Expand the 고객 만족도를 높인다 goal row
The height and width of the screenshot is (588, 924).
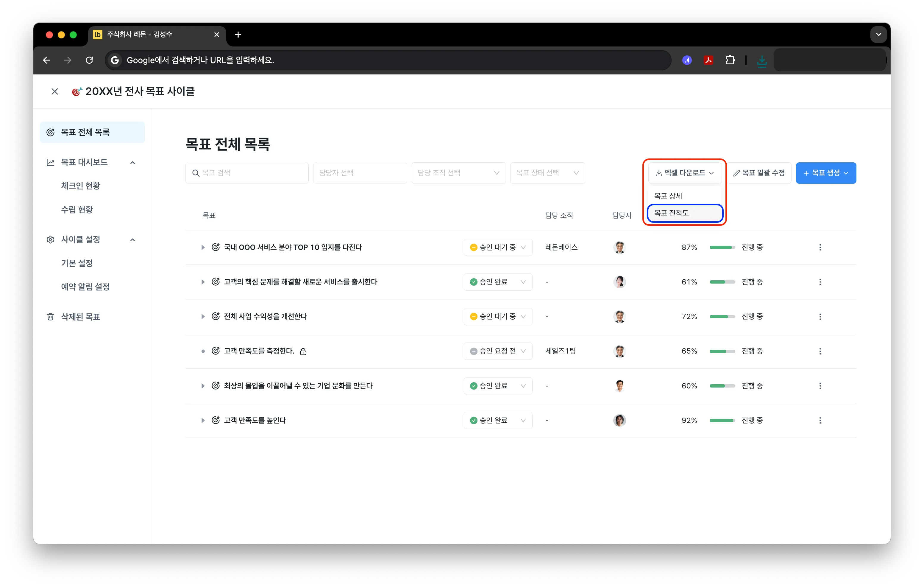(x=203, y=420)
